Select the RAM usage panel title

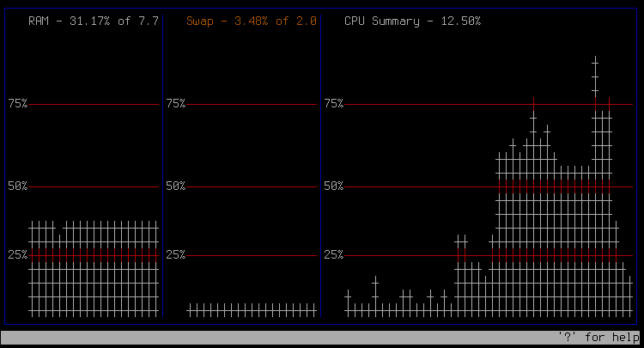coord(94,21)
